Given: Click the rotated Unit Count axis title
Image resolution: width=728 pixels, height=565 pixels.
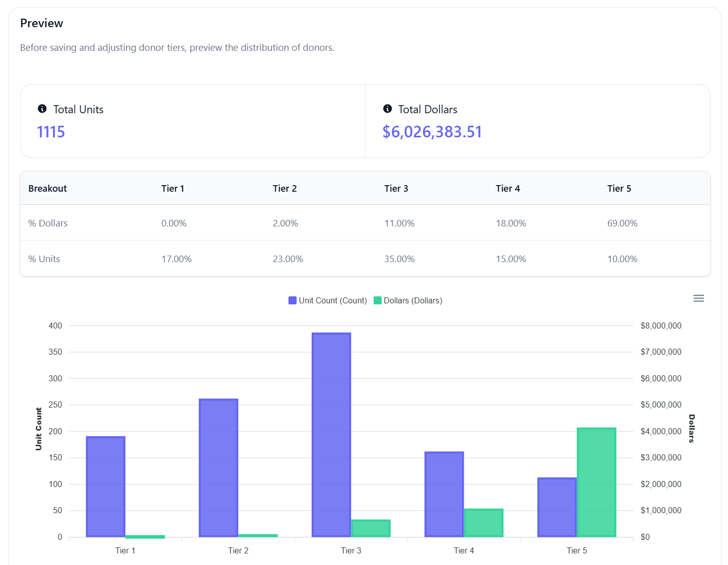Looking at the screenshot, I should pos(39,429).
